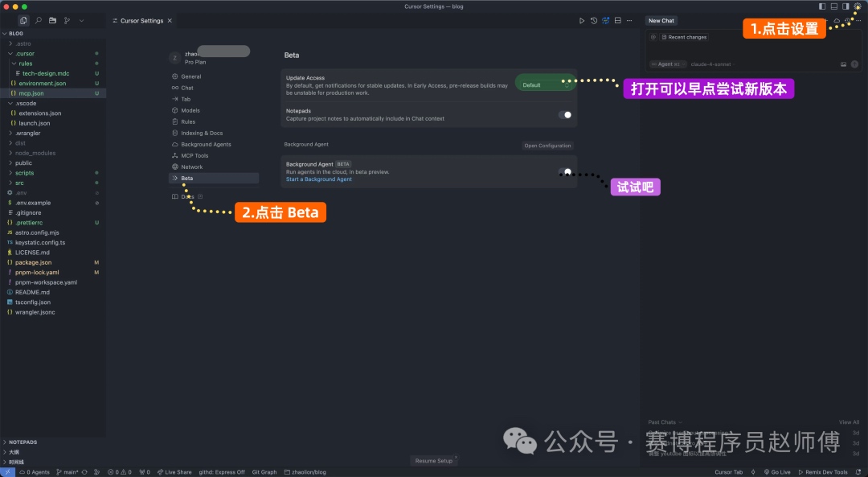Toggle the bottom panel layout icon

coord(833,6)
